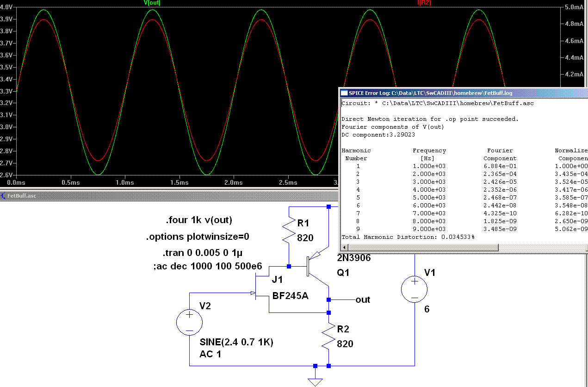Click the FetBuff.asc schematic window icon
The height and width of the screenshot is (387, 588).
click(x=4, y=196)
